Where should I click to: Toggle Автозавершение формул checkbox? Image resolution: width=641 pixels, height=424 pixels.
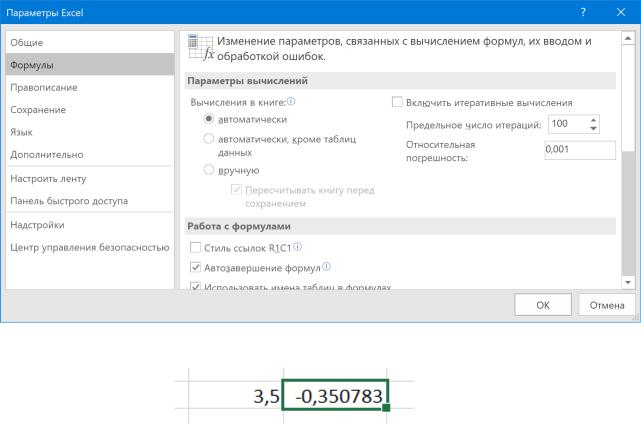click(195, 267)
